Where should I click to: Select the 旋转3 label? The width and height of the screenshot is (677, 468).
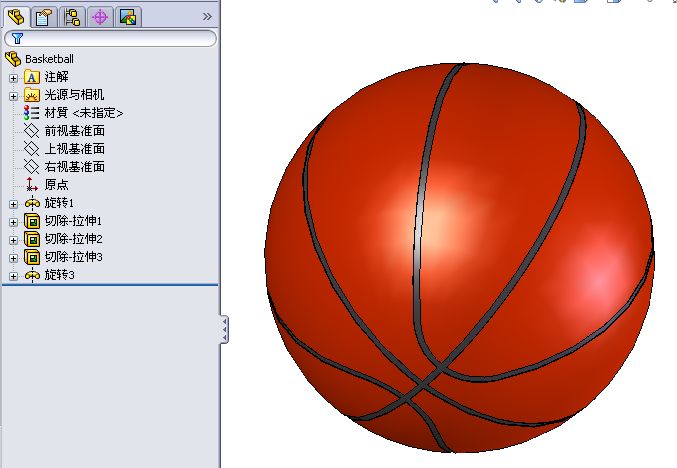[x=60, y=275]
